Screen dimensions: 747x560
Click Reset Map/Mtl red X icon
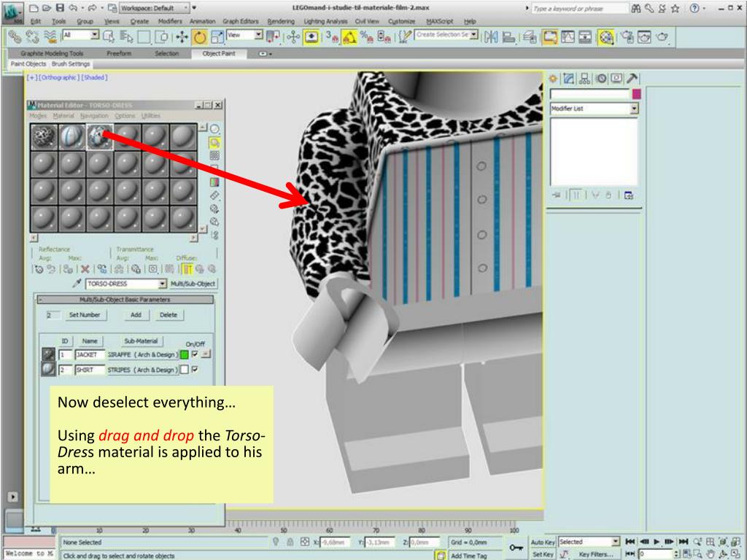tap(85, 269)
